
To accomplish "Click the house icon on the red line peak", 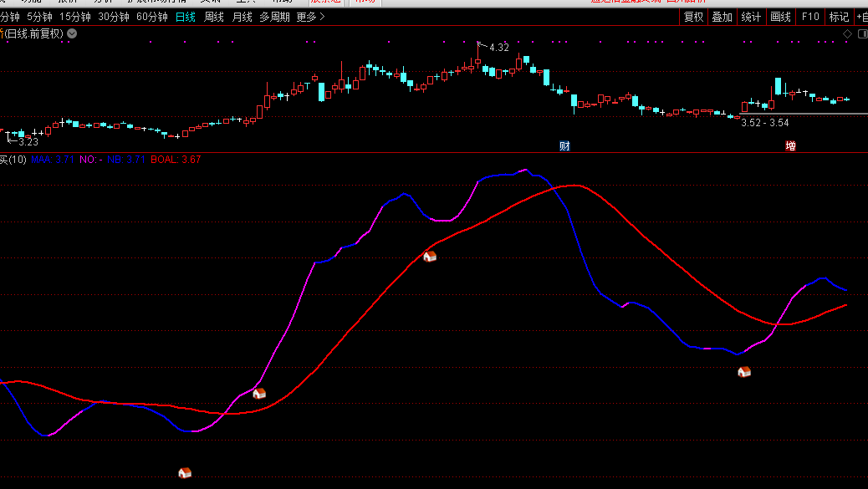I will 430,257.
